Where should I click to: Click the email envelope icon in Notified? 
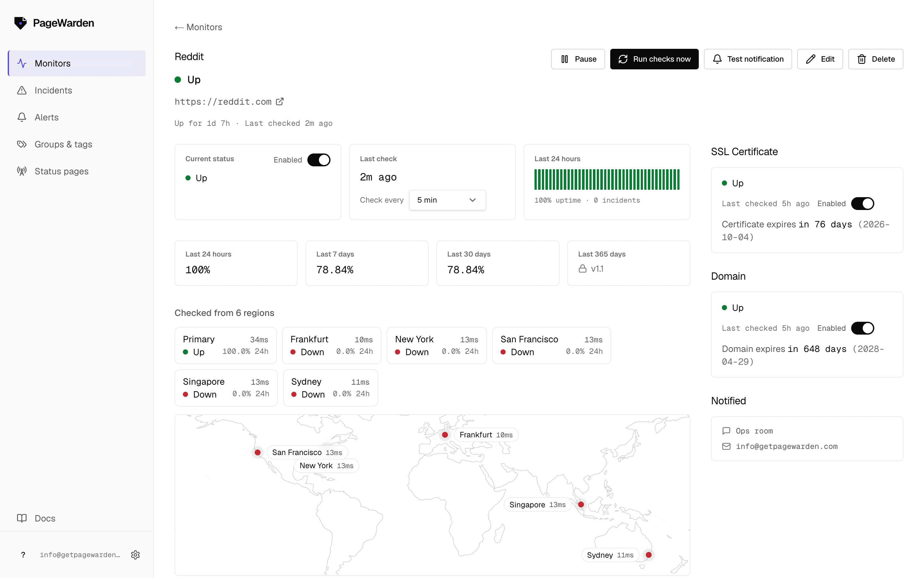point(726,446)
